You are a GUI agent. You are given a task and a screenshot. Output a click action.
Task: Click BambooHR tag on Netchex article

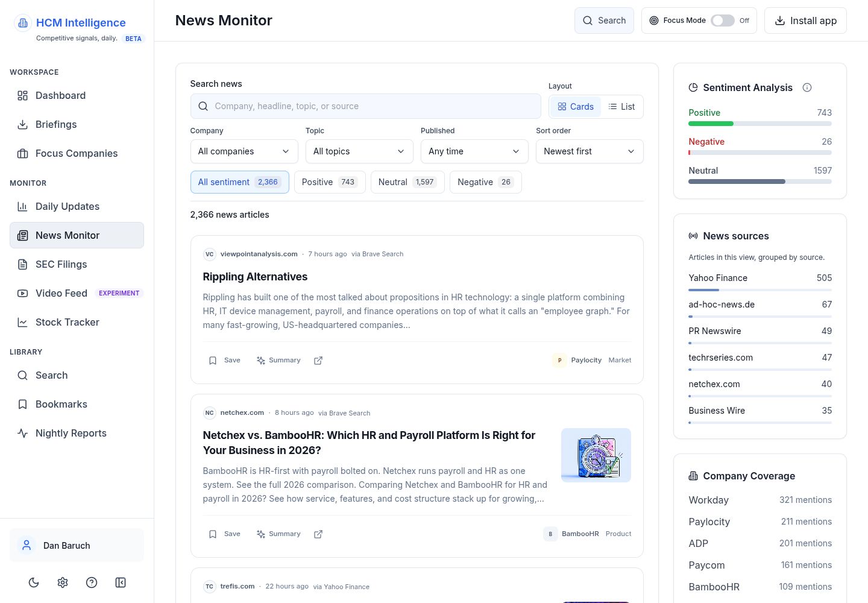[571, 534]
